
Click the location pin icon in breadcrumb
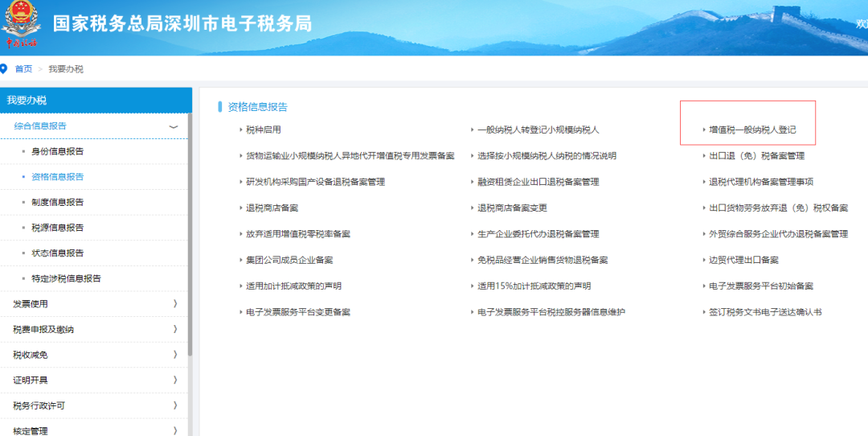(4, 68)
